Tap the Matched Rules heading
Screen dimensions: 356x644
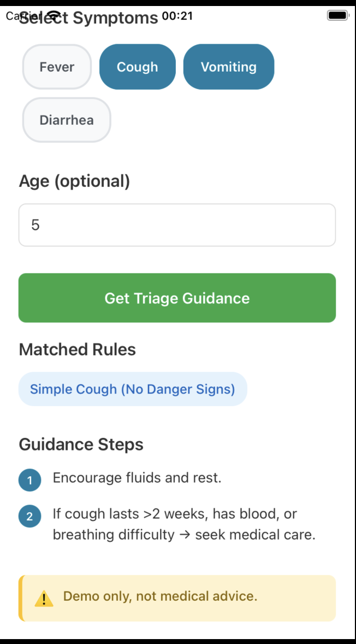(x=77, y=350)
